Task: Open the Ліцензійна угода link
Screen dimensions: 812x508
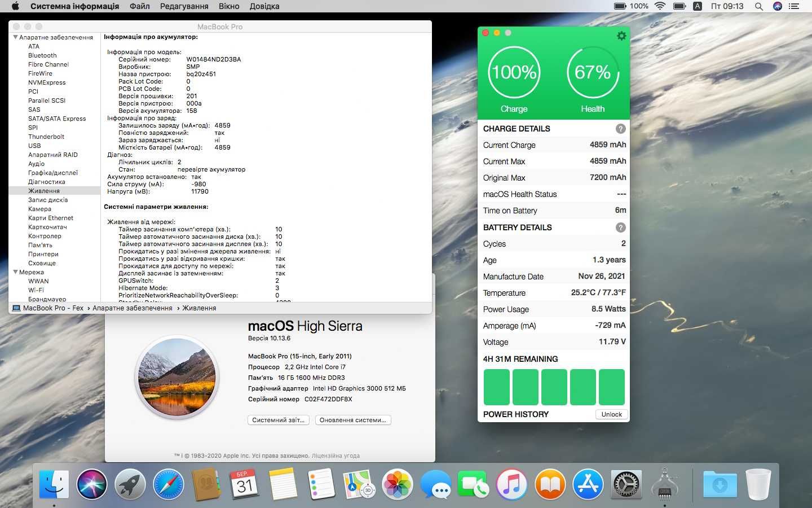Action: tap(336, 456)
